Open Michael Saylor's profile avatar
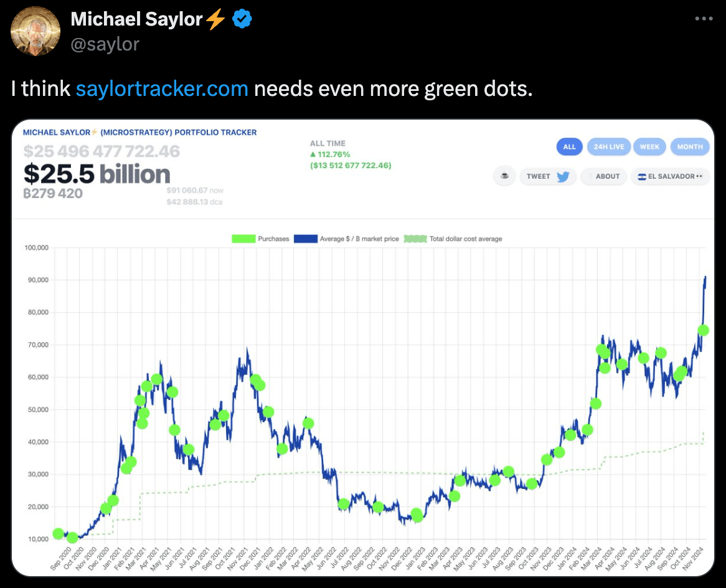The width and height of the screenshot is (726, 588). pyautogui.click(x=35, y=32)
